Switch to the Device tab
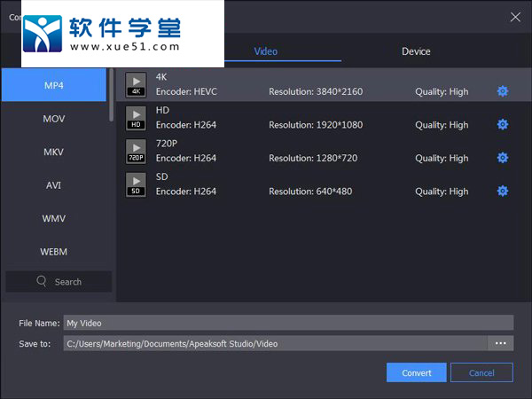532x399 pixels. [x=416, y=51]
